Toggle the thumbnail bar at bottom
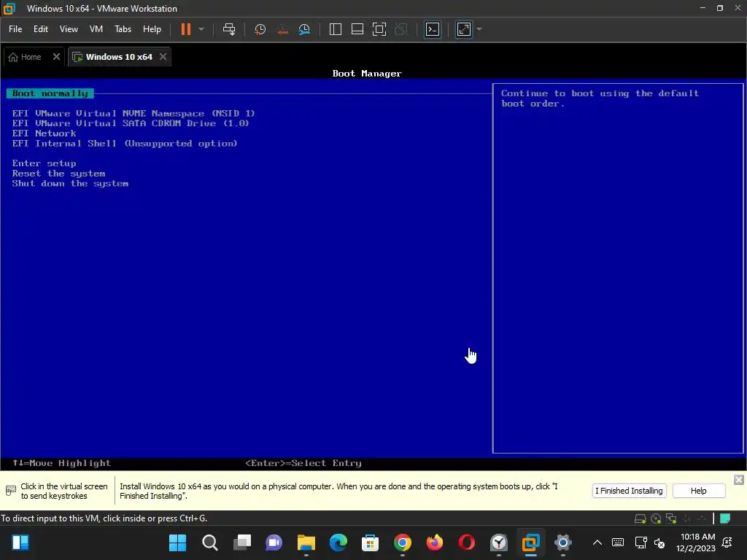747x560 pixels. tap(357, 29)
